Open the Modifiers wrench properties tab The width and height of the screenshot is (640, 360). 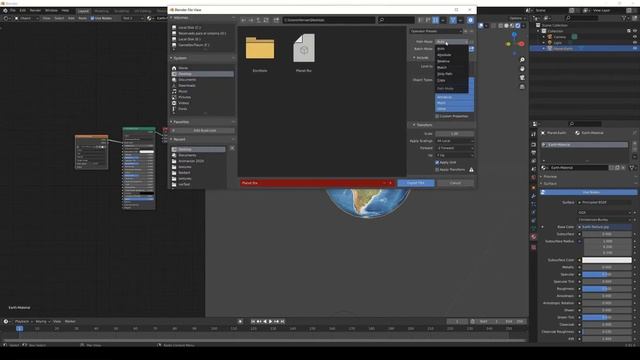coord(533,196)
